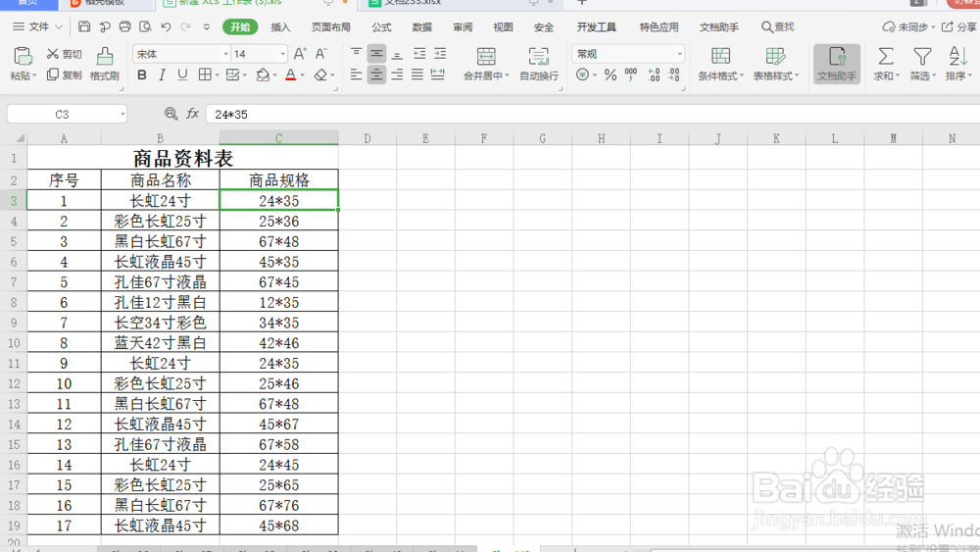980x552 pixels.
Task: Increase decimal places
Action: (654, 75)
